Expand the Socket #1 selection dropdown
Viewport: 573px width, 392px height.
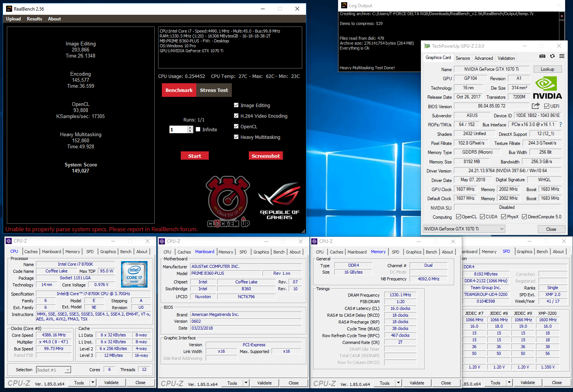[68, 370]
